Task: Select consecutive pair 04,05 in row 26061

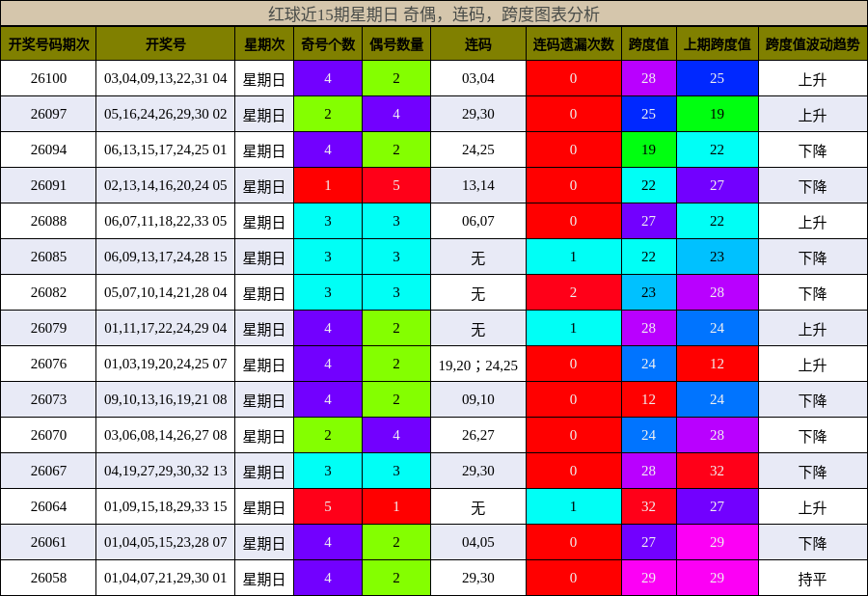Action: [478, 542]
